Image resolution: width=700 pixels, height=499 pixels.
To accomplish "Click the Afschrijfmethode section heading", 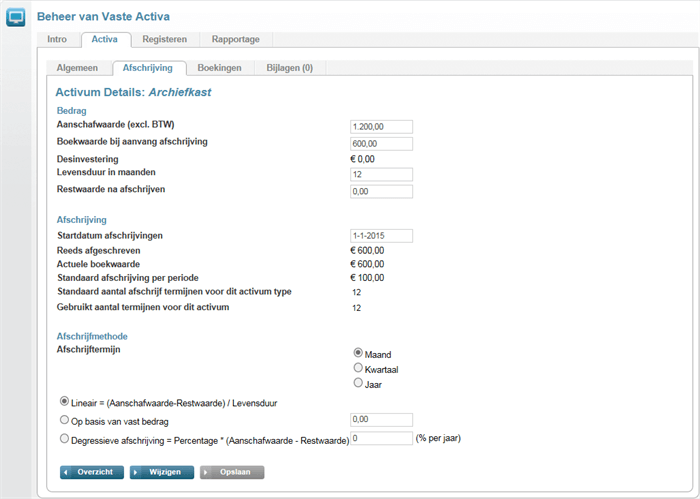I will pyautogui.click(x=92, y=337).
